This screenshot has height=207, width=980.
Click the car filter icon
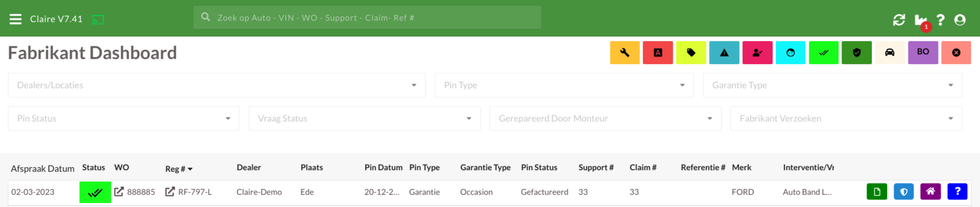(x=890, y=53)
